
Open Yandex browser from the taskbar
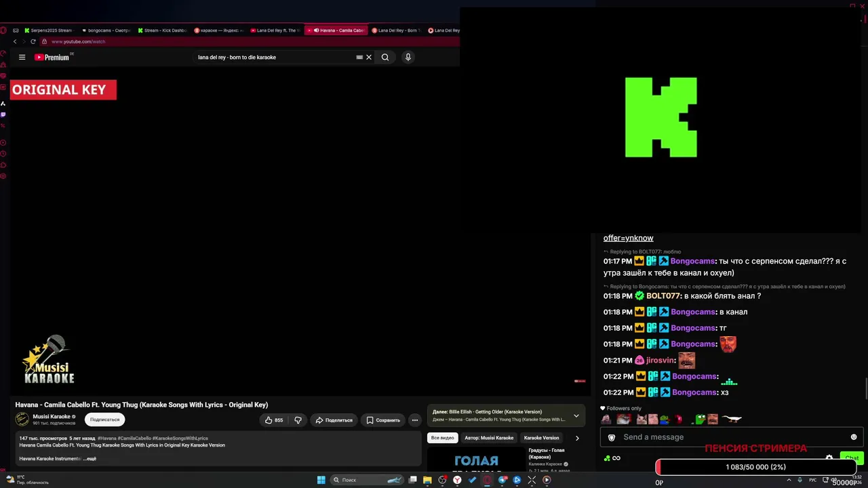457,480
